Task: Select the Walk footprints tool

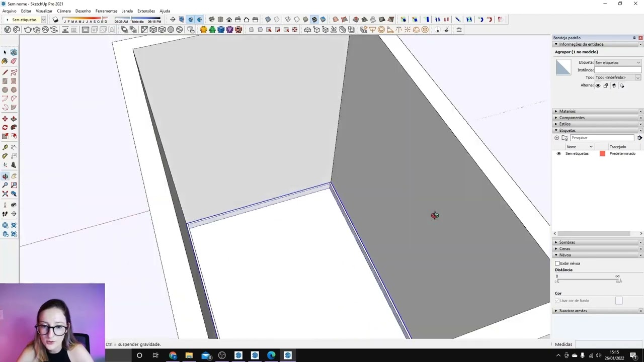Action: [5, 214]
